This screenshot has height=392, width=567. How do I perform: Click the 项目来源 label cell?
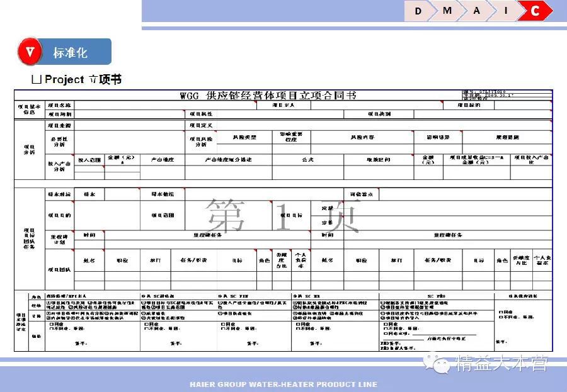click(x=60, y=125)
